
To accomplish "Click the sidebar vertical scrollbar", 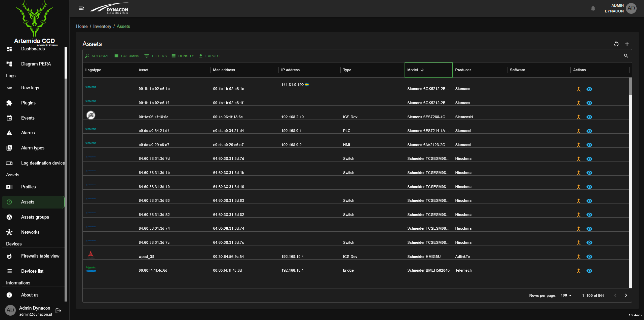I will (66, 62).
